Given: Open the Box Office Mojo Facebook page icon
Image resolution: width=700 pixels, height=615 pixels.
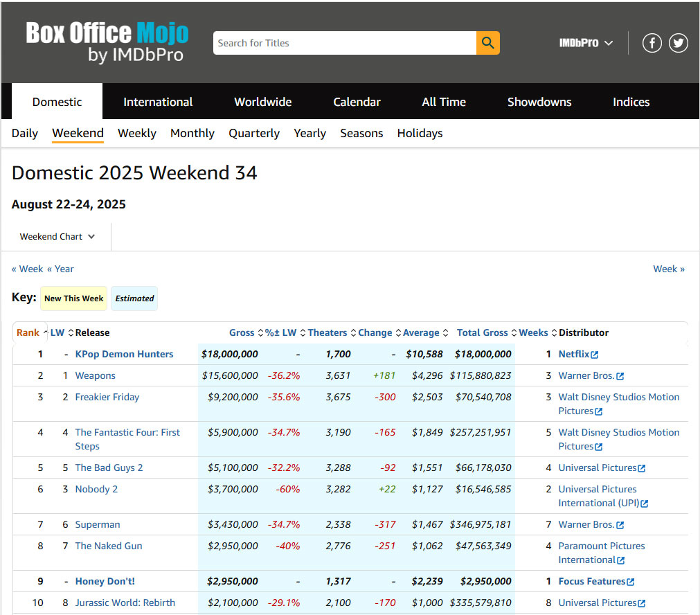Looking at the screenshot, I should coord(652,43).
